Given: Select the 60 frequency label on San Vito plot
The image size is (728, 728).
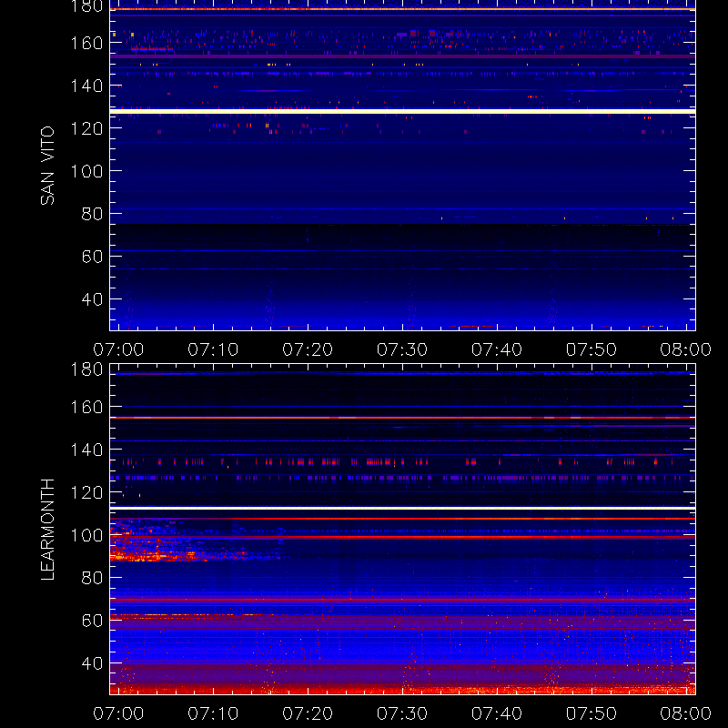Looking at the screenshot, I should click(92, 257).
